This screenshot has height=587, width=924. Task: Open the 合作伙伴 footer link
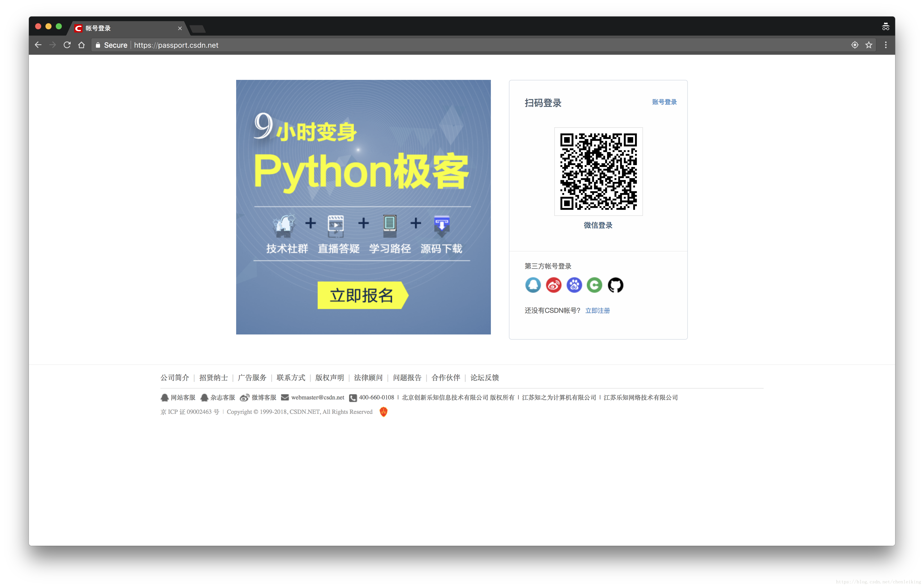click(x=446, y=378)
